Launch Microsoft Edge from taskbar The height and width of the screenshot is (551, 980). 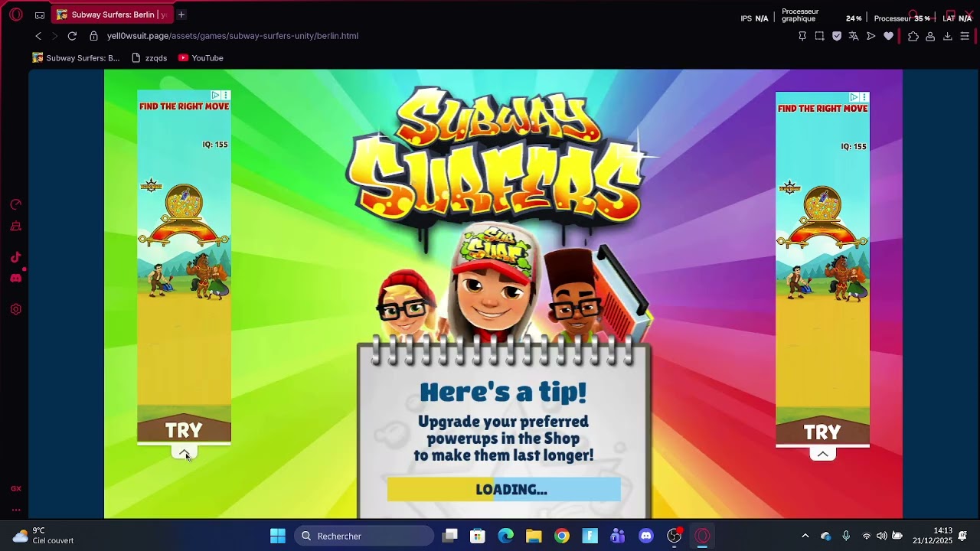[x=506, y=536]
